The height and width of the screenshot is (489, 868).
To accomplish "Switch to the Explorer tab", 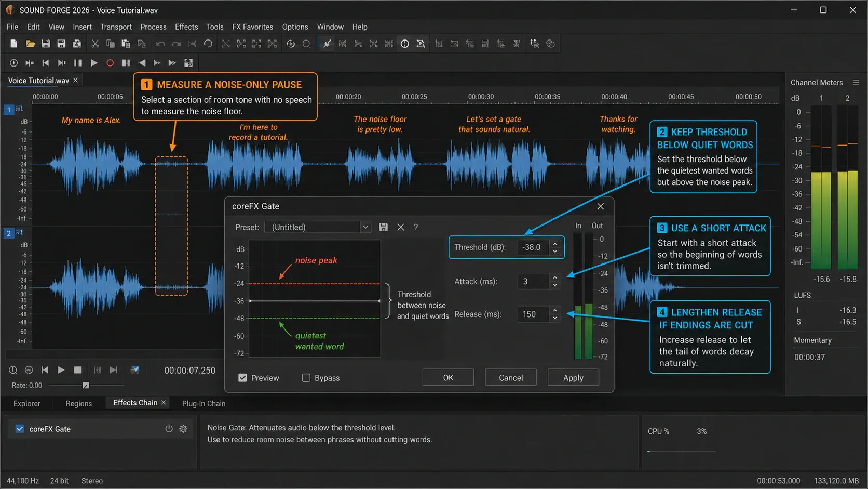I will [27, 403].
